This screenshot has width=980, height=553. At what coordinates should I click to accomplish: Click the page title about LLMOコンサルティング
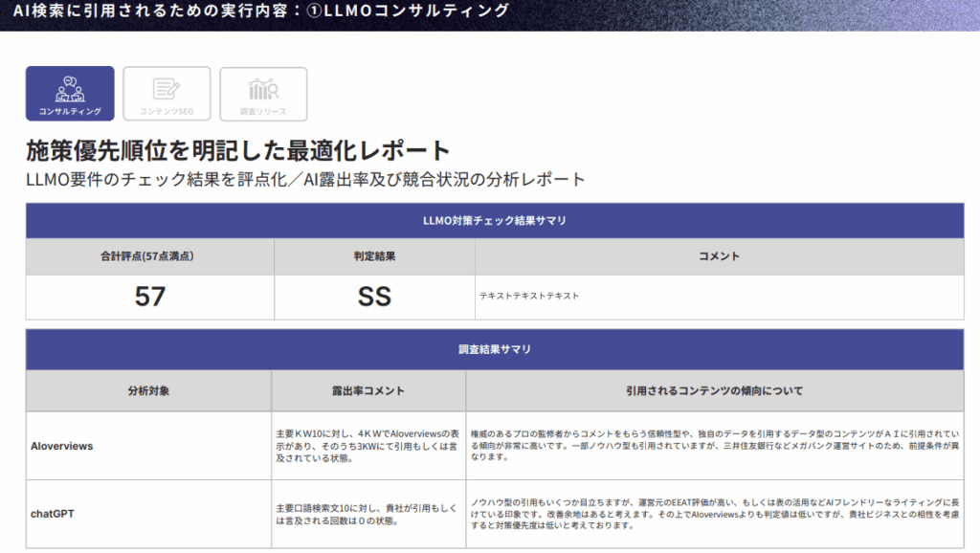[x=261, y=11]
